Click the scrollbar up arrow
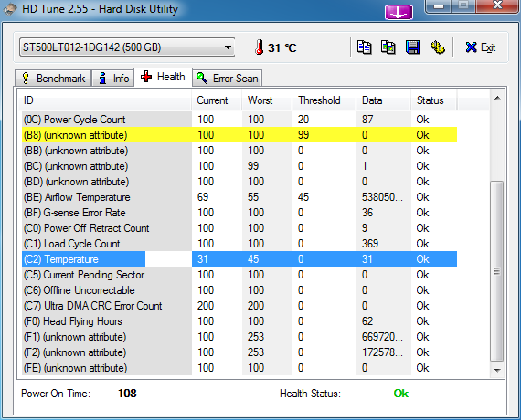The height and width of the screenshot is (420, 521). tap(497, 98)
